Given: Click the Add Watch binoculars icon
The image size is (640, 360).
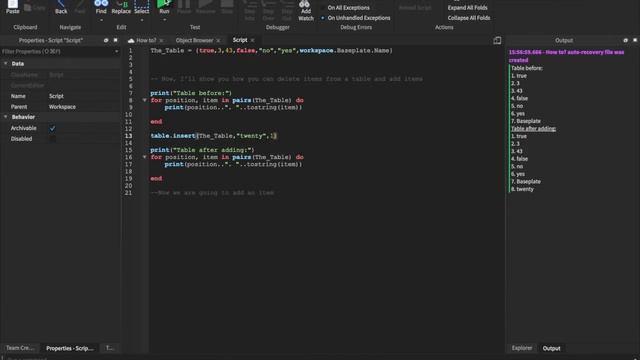Looking at the screenshot, I should point(305,4).
